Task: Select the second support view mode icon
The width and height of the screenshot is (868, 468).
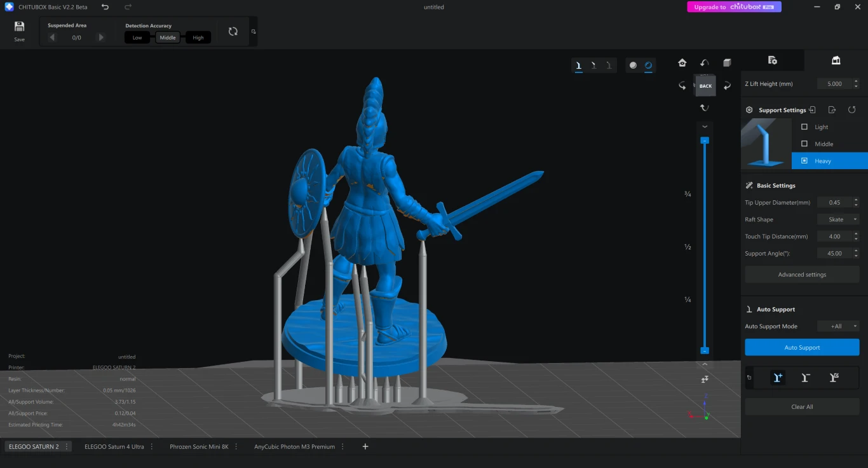Action: [593, 65]
